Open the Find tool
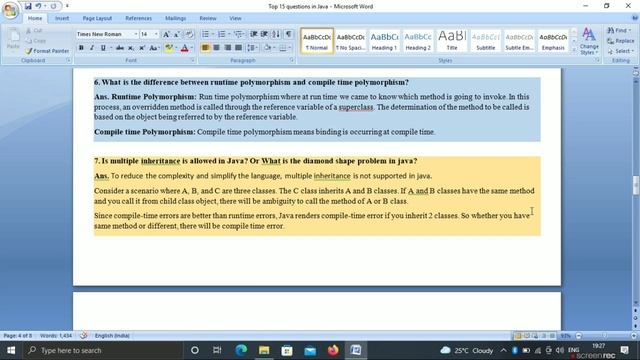 [x=619, y=31]
